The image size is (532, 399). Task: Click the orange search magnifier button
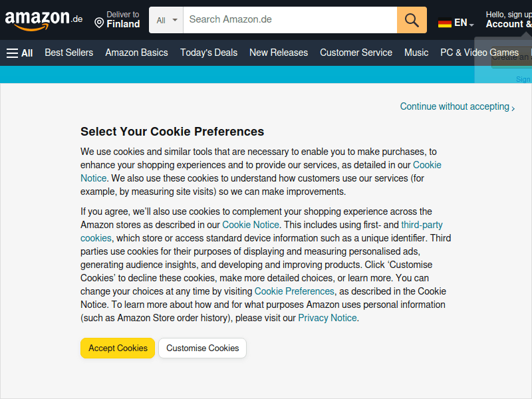412,20
